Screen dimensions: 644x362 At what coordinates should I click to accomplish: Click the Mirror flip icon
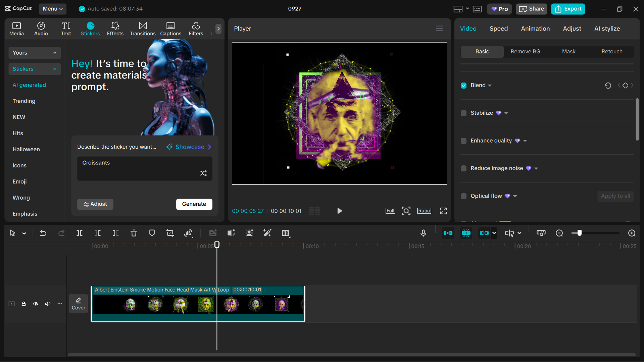[189, 233]
